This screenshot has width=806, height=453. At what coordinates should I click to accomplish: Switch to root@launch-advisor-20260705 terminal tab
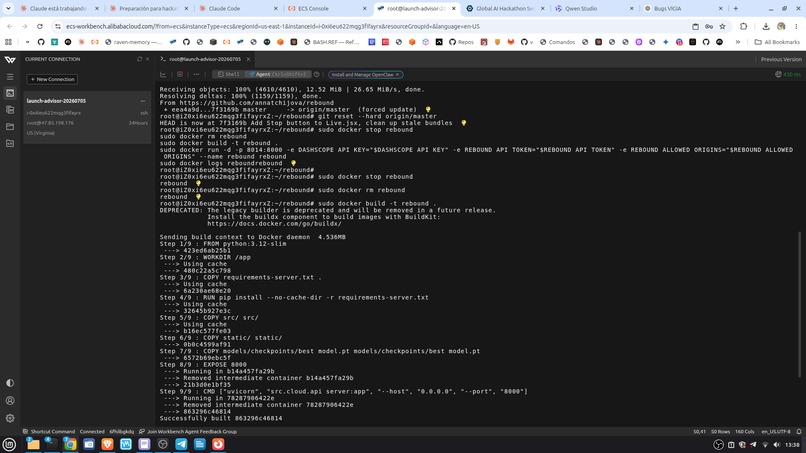click(205, 59)
